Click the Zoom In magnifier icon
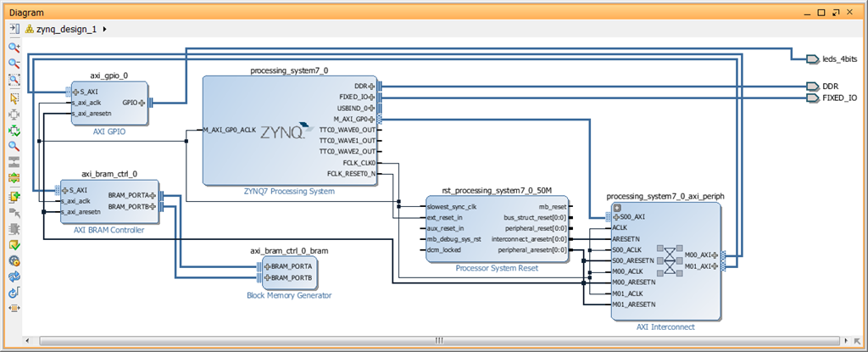868x352 pixels. coord(14,48)
